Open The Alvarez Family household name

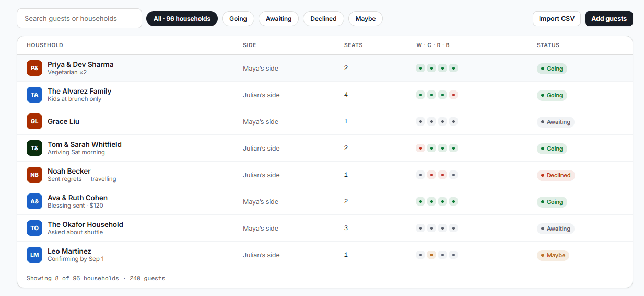(79, 91)
